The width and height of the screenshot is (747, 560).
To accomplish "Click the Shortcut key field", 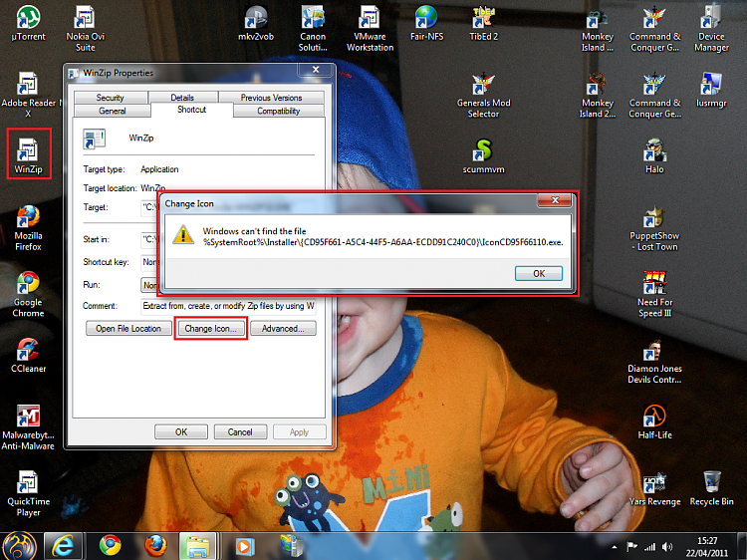I will 150,262.
